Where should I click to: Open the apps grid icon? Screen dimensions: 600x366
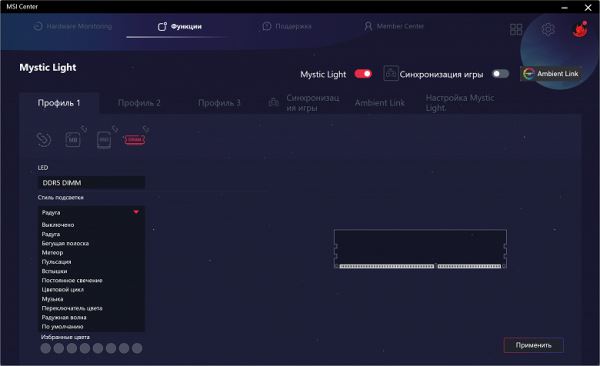tap(516, 29)
